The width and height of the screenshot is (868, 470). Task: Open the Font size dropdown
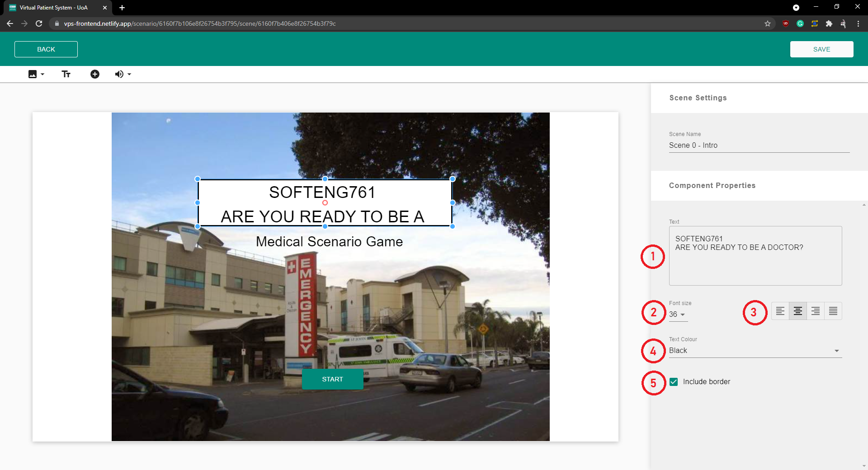click(x=678, y=315)
